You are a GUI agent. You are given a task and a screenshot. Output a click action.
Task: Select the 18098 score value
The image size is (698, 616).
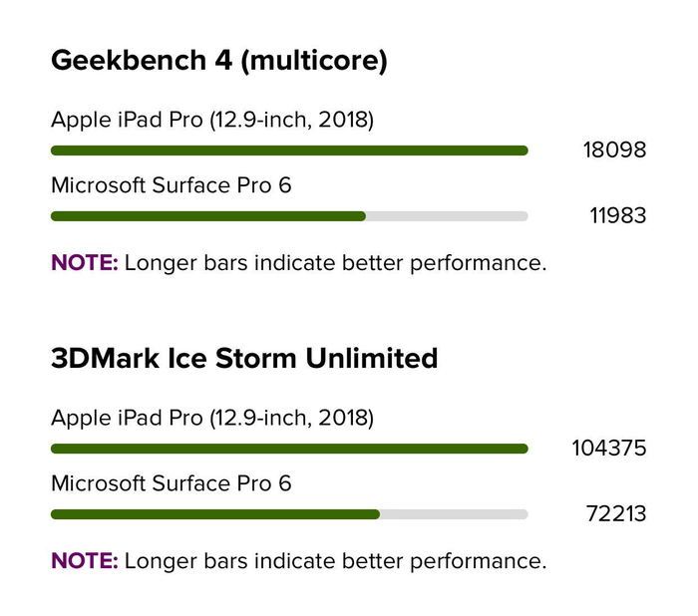point(614,151)
